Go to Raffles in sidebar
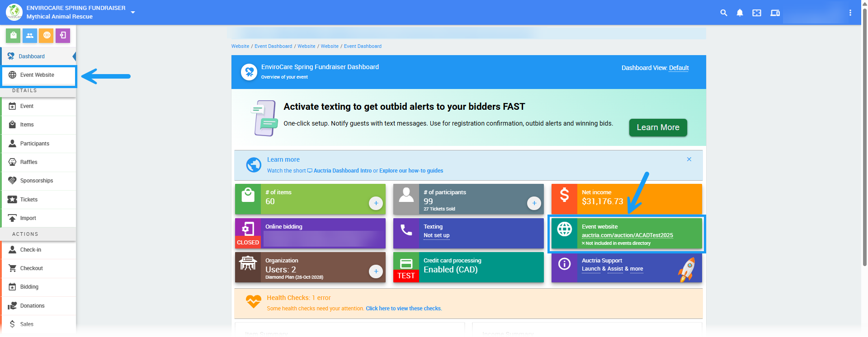This screenshot has width=868, height=337. point(28,162)
